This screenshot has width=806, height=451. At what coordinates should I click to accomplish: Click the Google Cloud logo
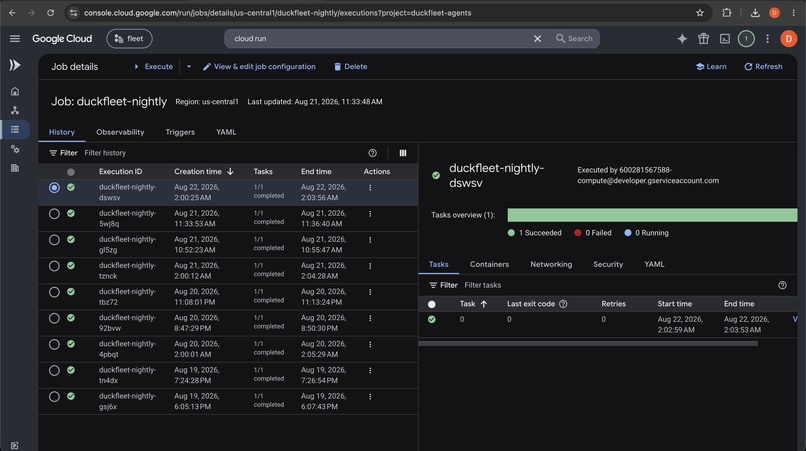coord(62,39)
